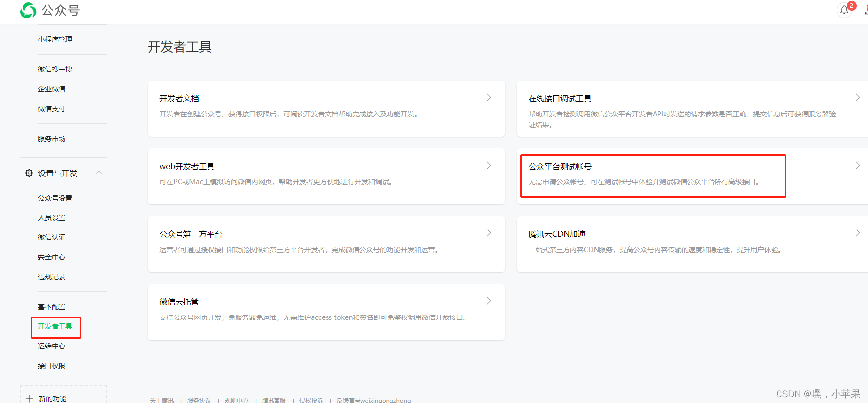Viewport: 868px width, 403px height.
Task: Open arrow on 公众号第三方平台 card
Action: (x=489, y=233)
